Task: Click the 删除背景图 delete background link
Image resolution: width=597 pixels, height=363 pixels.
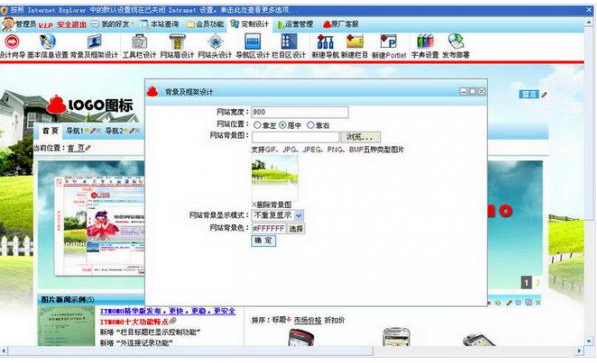Action: click(x=271, y=205)
